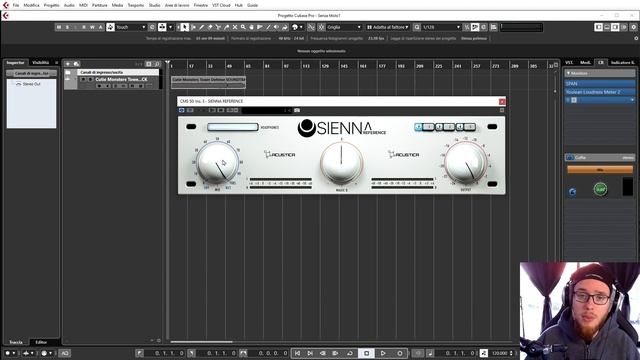Click the audio clip on timeline

208,82
